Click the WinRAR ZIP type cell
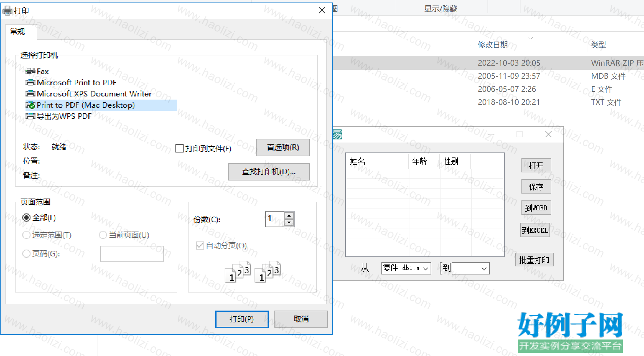This screenshot has width=644, height=356. 617,63
